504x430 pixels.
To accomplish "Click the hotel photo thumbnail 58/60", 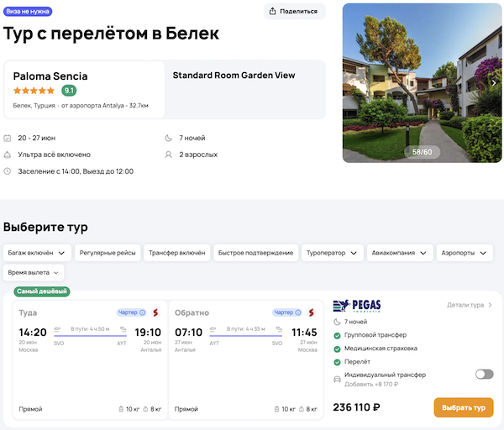I will [422, 82].
